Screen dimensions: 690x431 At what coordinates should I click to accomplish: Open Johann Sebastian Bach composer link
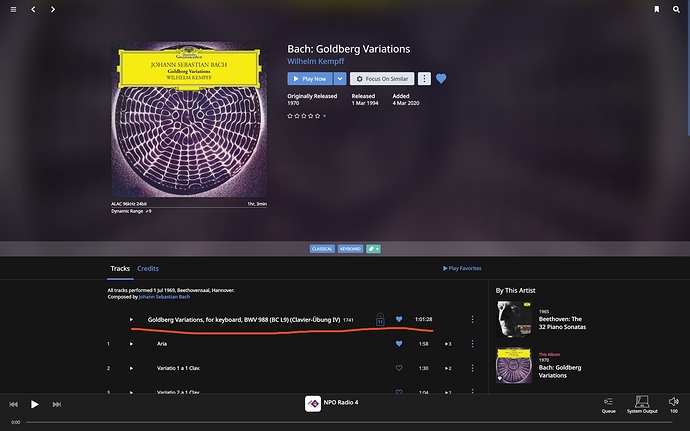coord(164,297)
